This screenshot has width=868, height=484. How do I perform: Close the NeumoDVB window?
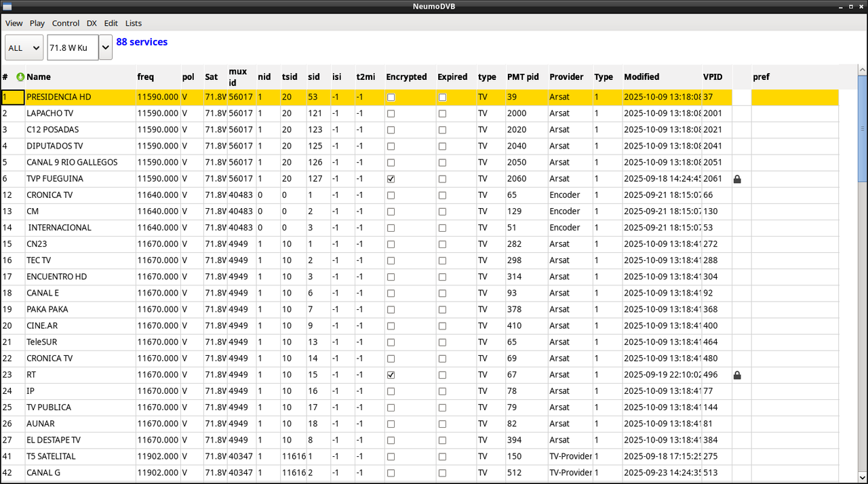[860, 6]
